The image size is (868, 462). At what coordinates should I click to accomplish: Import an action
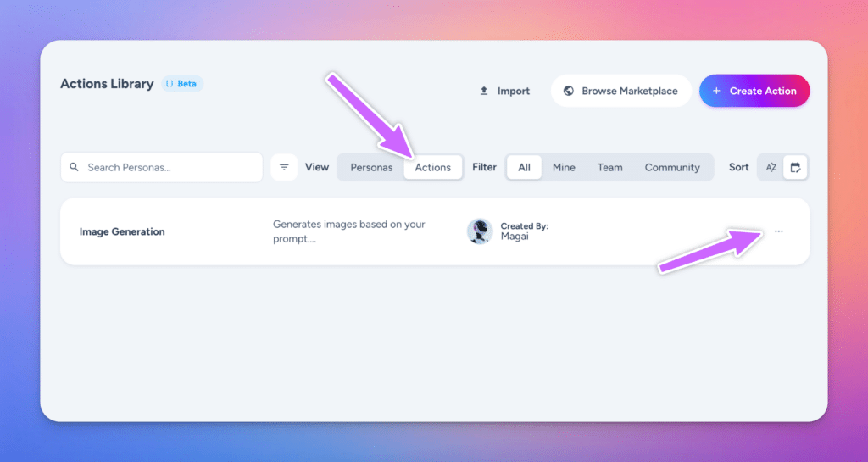(504, 91)
